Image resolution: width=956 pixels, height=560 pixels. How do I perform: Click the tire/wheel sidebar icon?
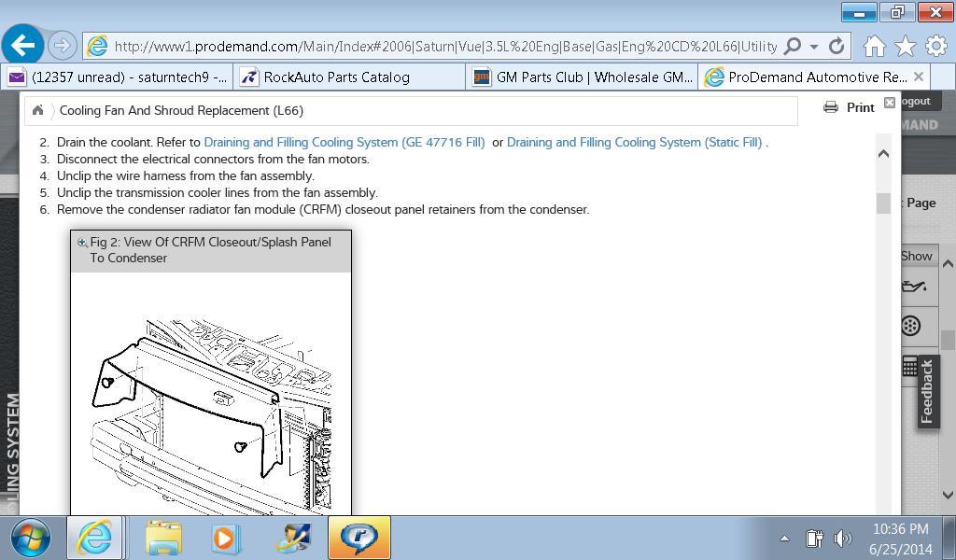pos(911,326)
